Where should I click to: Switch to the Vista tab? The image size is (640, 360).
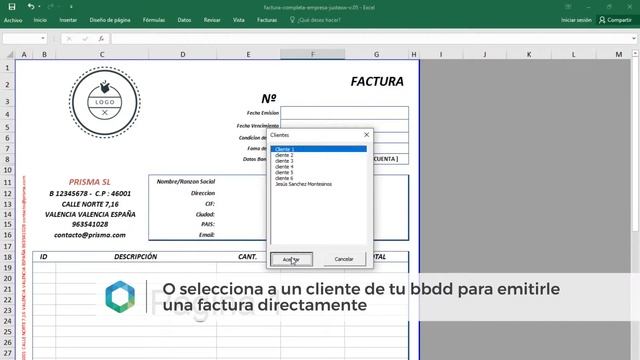click(x=239, y=20)
